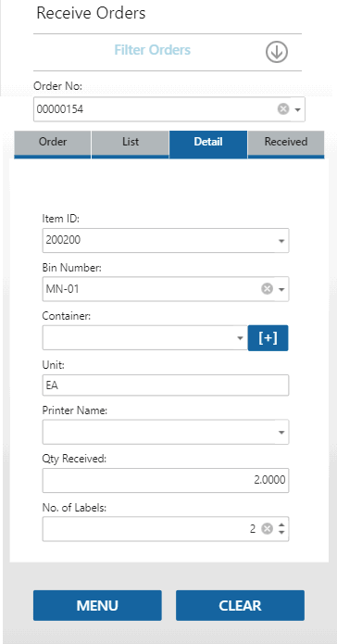Click the CLEAR button
Image resolution: width=337 pixels, height=644 pixels.
tap(240, 605)
